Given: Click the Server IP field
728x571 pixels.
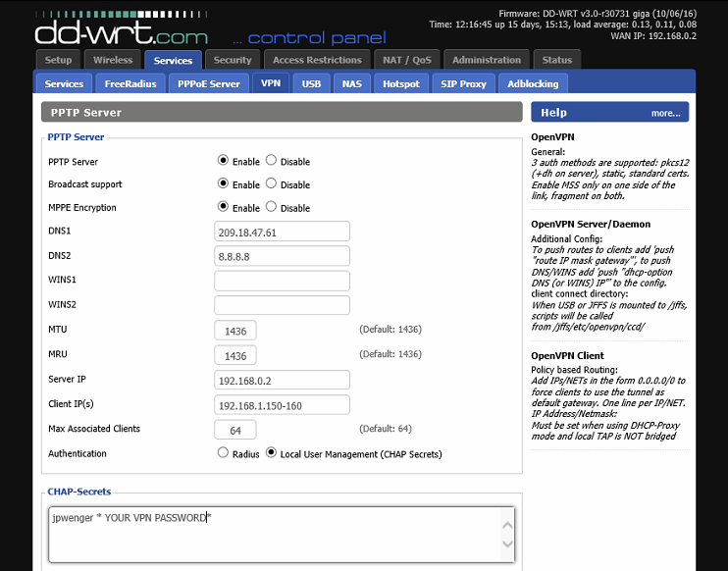Looking at the screenshot, I should coord(282,381).
